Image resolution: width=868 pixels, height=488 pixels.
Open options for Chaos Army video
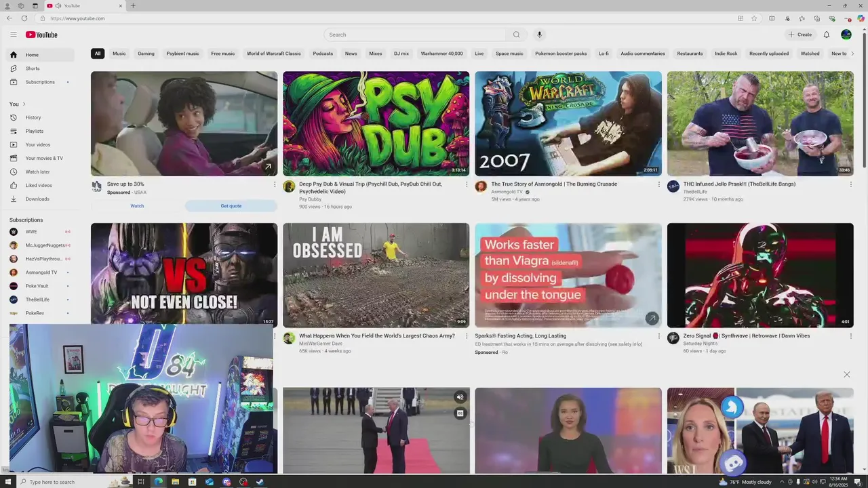467,336
